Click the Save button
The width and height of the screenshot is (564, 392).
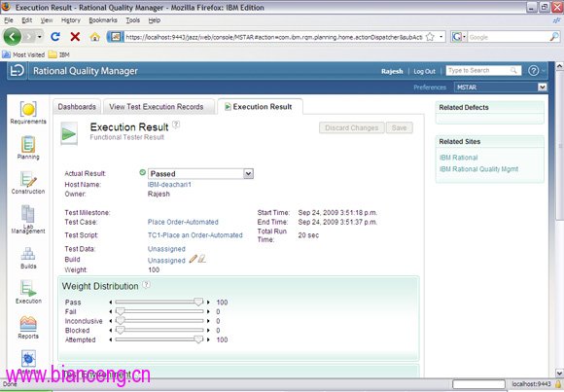(400, 127)
